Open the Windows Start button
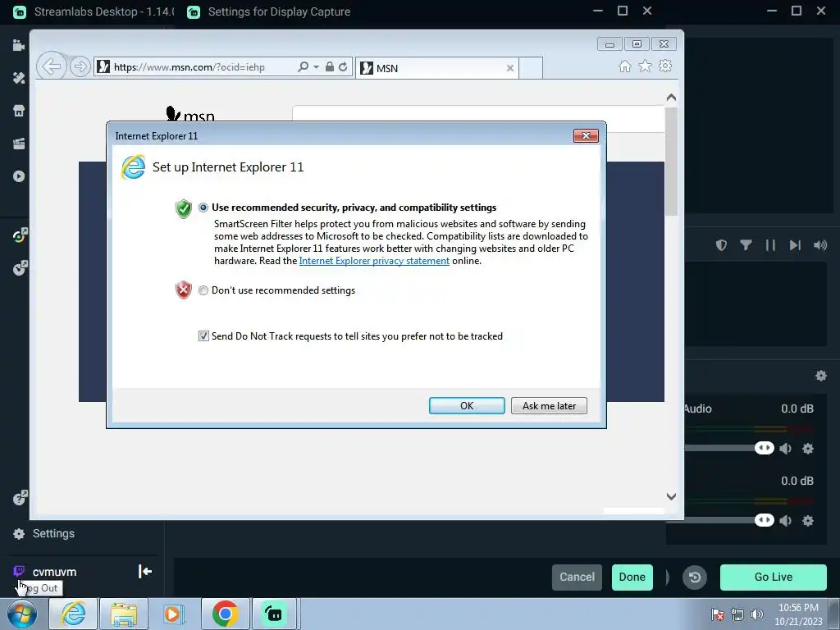 pyautogui.click(x=22, y=614)
